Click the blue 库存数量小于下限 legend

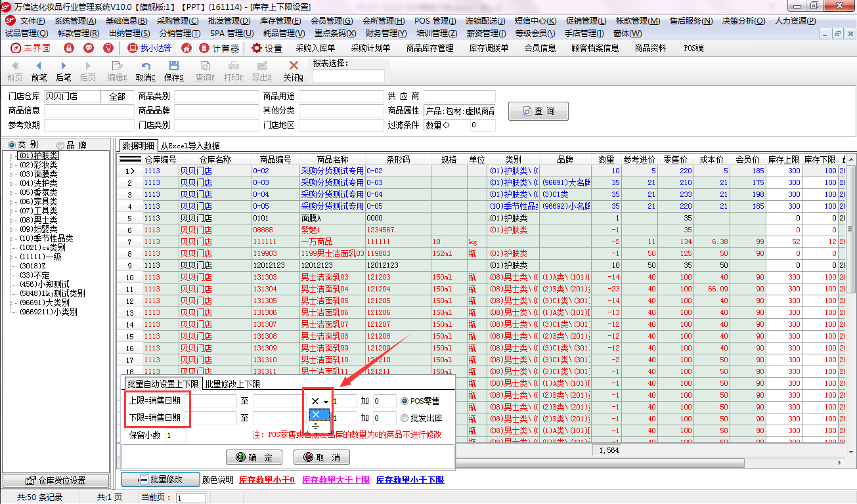click(410, 480)
